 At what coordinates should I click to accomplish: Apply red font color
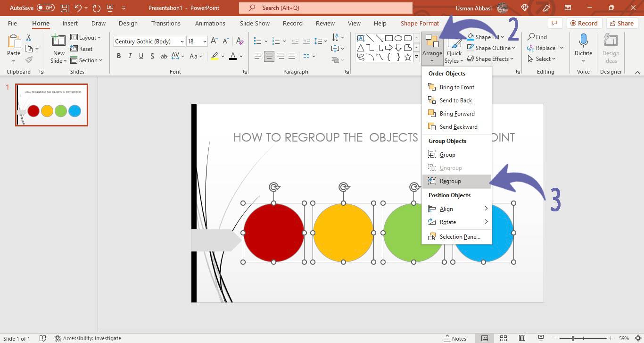click(x=233, y=56)
